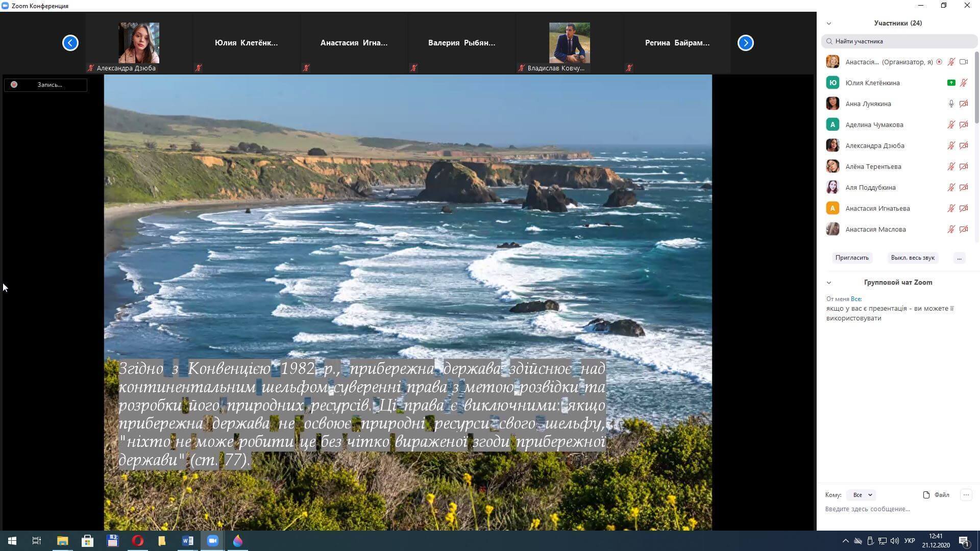The image size is (980, 551).
Task: Click the Файл attachment icon in chat
Action: [926, 494]
